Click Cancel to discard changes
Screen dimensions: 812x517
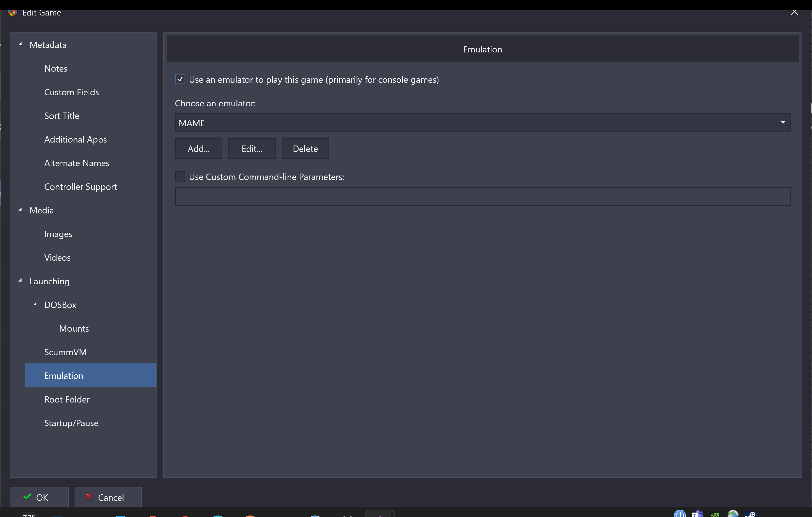point(108,497)
